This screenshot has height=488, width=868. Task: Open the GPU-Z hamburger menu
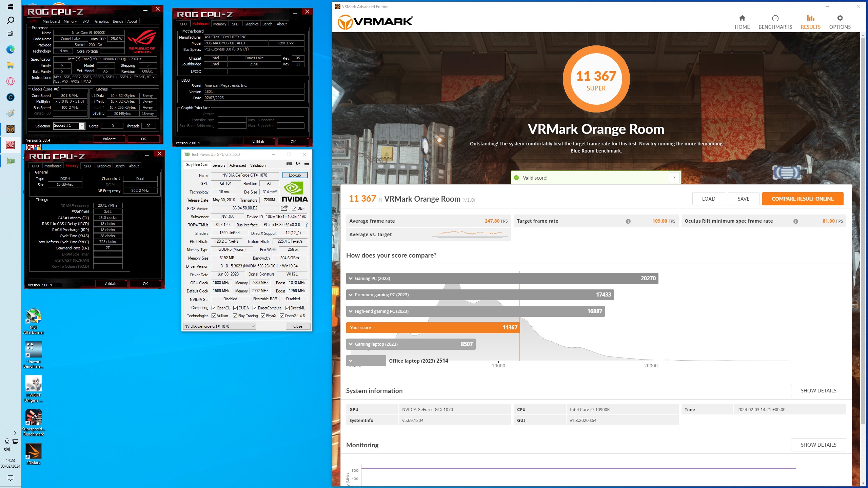coord(307,163)
